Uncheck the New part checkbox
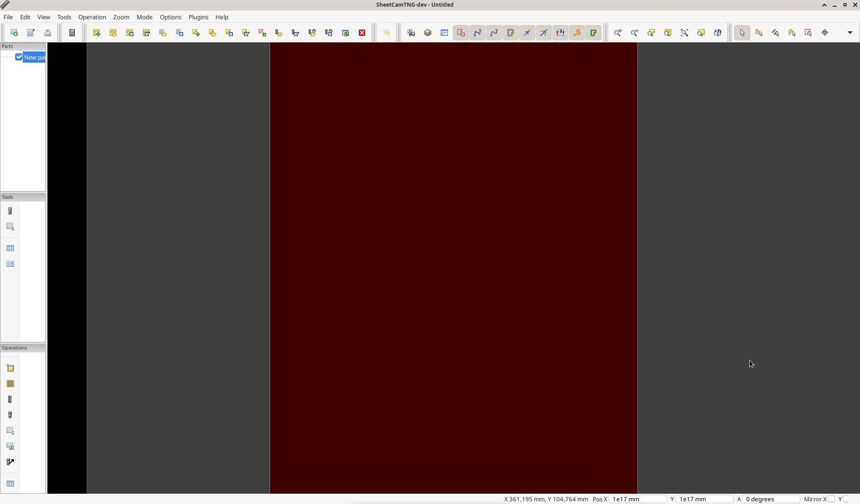 [19, 57]
